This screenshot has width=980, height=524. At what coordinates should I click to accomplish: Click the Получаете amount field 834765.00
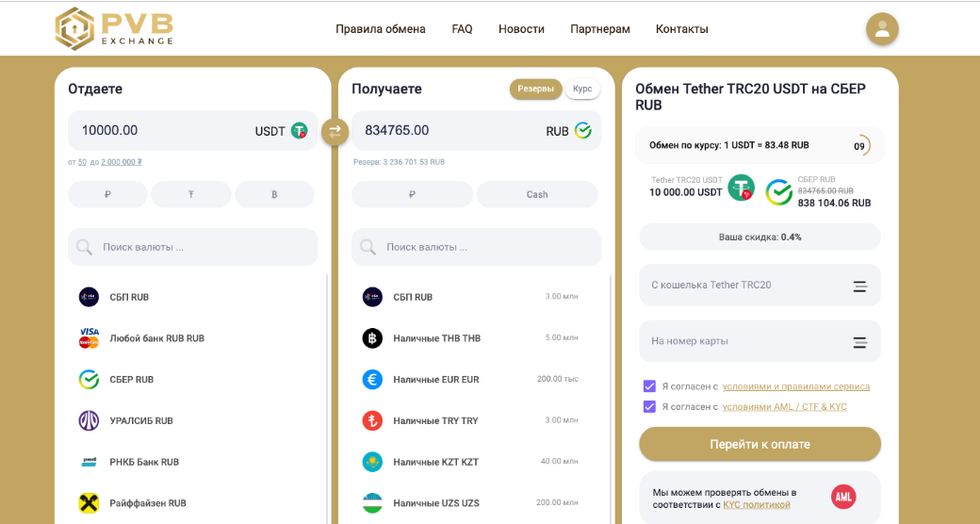tap(476, 131)
